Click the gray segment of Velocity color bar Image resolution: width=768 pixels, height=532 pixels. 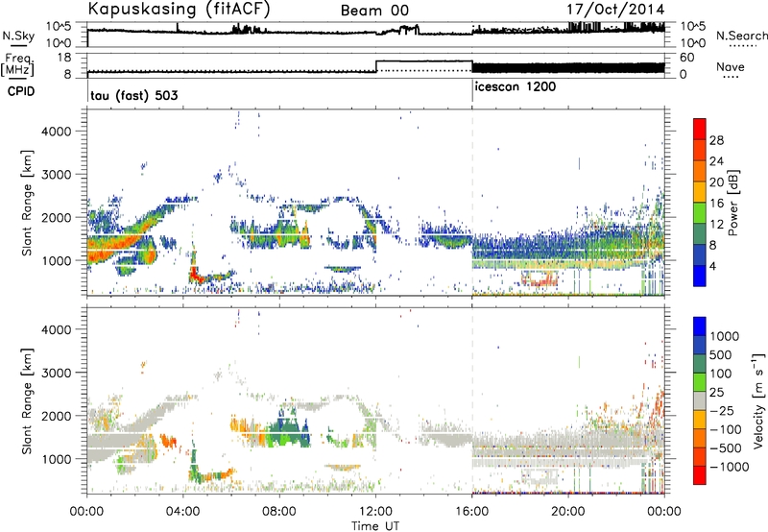point(700,401)
